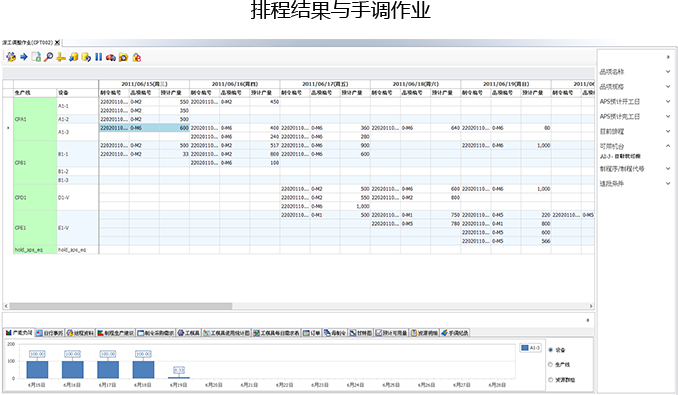The height and width of the screenshot is (395, 678).
Task: Open the 订单 tab
Action: pyautogui.click(x=312, y=333)
